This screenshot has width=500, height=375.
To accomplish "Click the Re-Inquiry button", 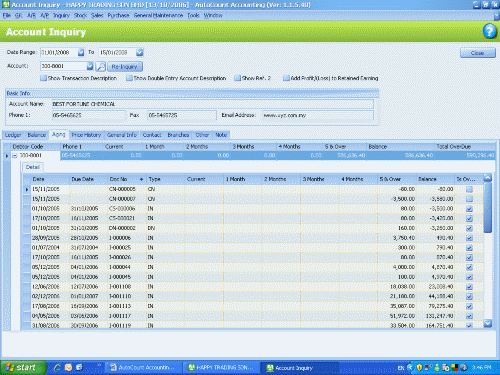I will (x=125, y=67).
